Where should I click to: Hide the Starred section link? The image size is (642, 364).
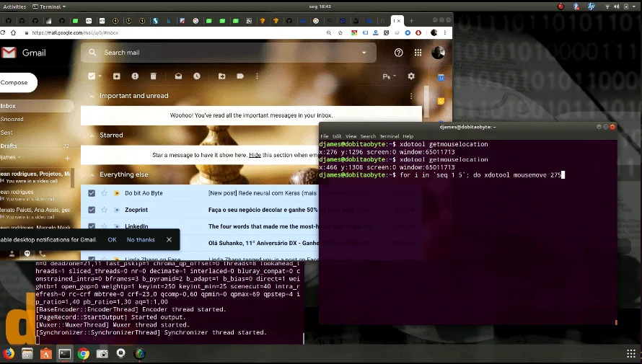[x=255, y=155]
